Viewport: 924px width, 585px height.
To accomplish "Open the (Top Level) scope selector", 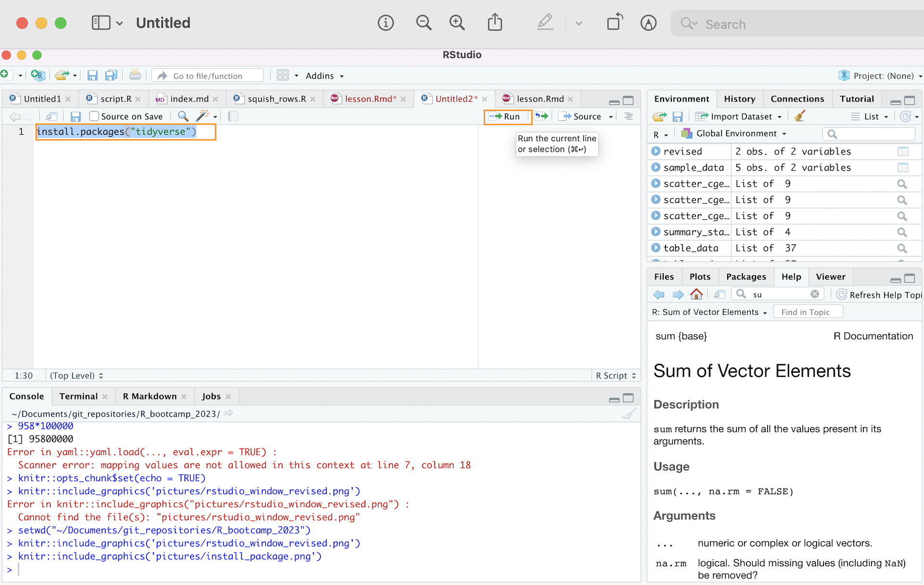I will point(76,375).
